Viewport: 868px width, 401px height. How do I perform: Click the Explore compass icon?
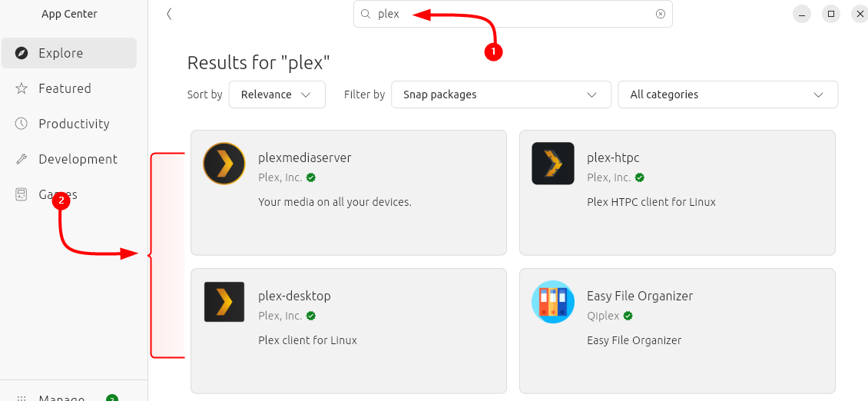coord(22,53)
